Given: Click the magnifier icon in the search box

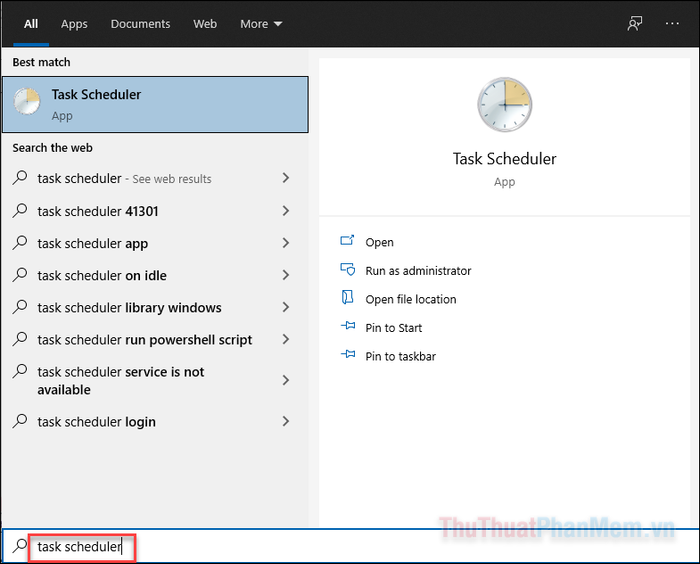Looking at the screenshot, I should pyautogui.click(x=20, y=545).
